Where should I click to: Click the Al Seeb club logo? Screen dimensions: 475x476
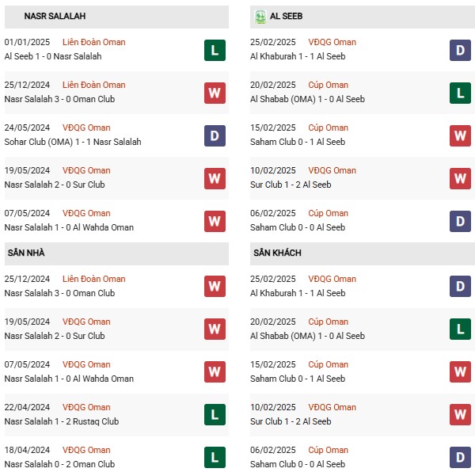click(260, 17)
